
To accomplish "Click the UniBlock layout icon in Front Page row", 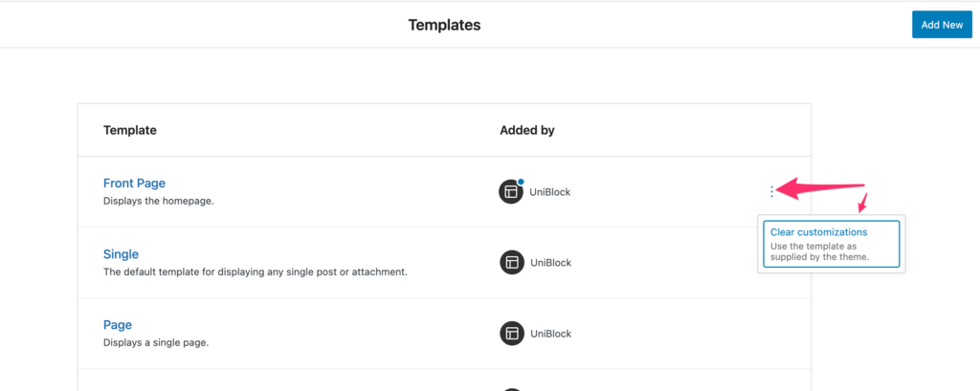I will click(x=511, y=192).
